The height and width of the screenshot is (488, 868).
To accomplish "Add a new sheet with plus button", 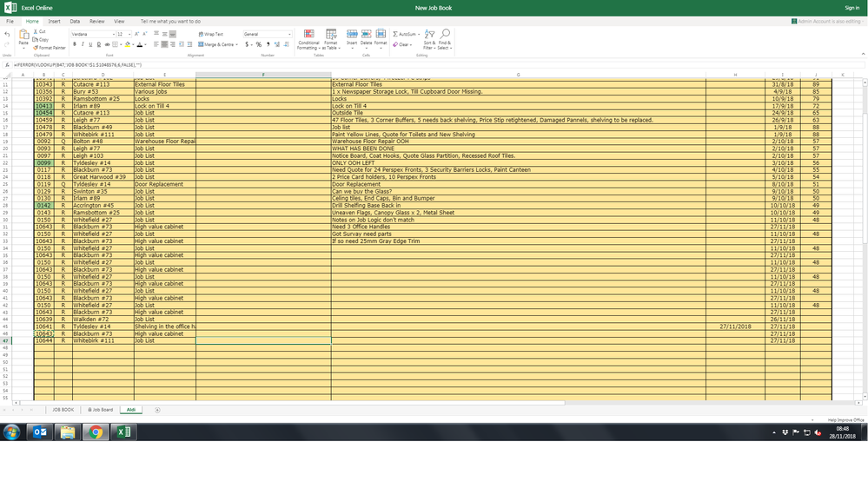I will [x=157, y=410].
